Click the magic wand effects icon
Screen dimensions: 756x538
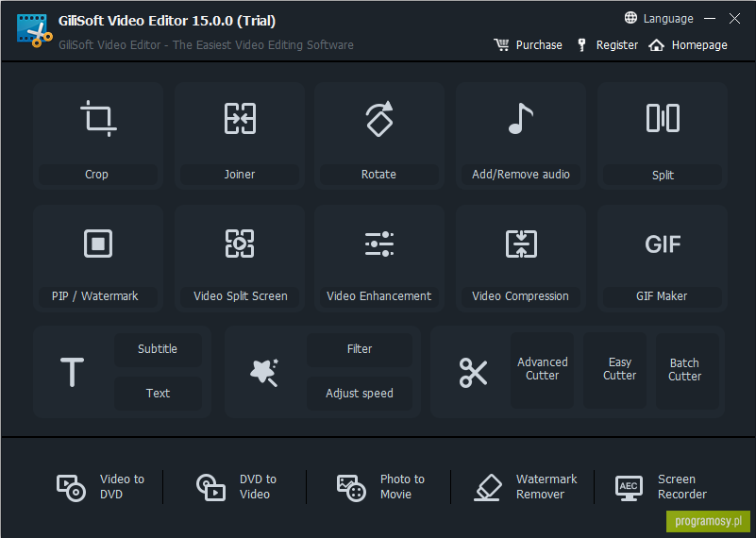pos(264,372)
